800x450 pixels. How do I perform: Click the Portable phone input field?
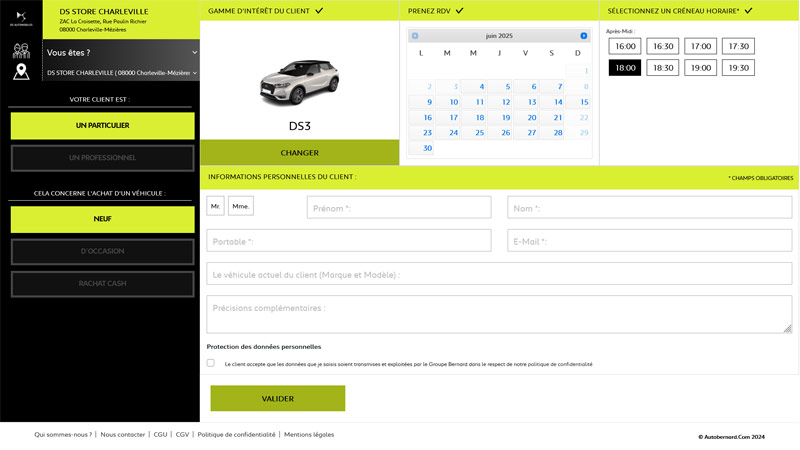[x=349, y=241]
